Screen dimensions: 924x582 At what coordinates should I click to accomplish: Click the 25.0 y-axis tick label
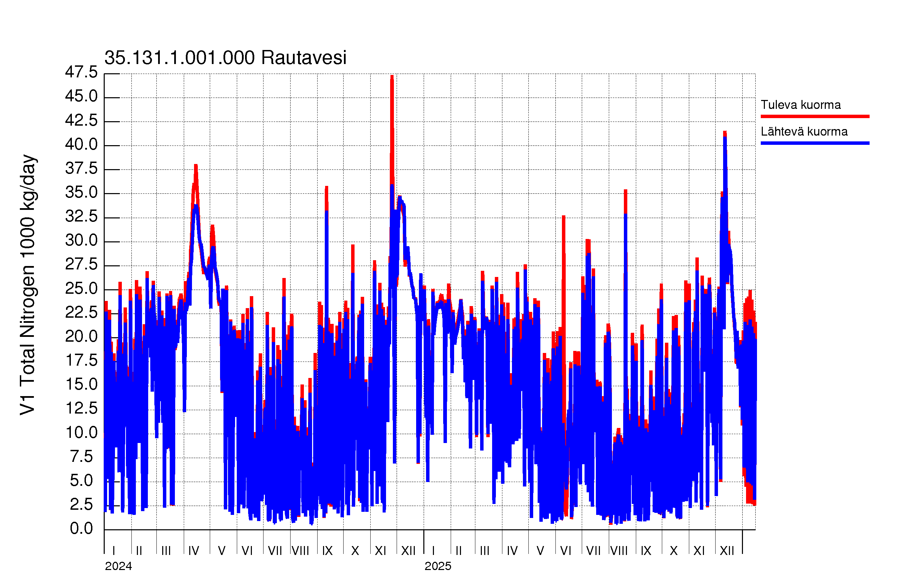(x=81, y=289)
